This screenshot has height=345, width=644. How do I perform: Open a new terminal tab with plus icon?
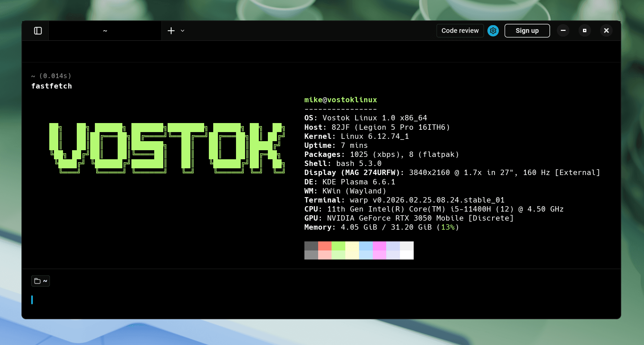coord(171,31)
